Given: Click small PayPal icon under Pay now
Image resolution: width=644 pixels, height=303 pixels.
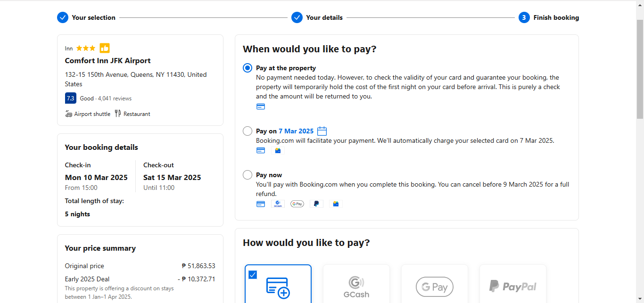Looking at the screenshot, I should [316, 204].
